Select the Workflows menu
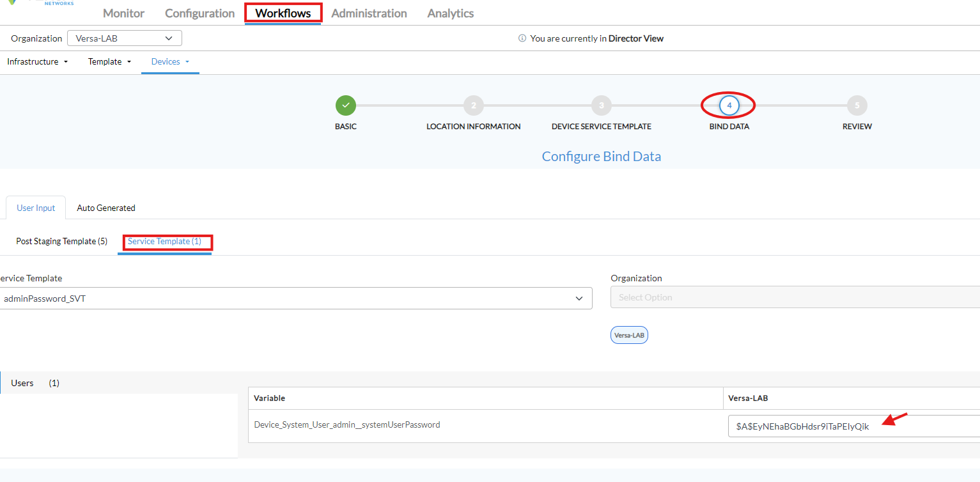Screen dimensions: 980x482 [x=283, y=13]
